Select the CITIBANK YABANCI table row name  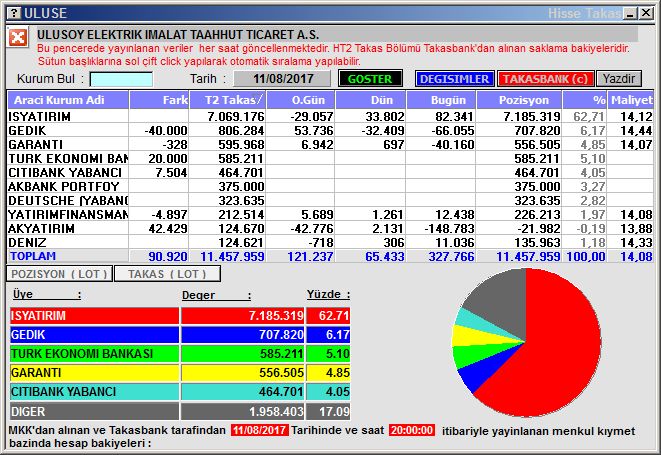(65, 172)
